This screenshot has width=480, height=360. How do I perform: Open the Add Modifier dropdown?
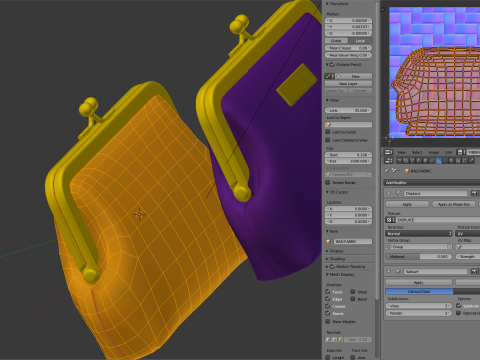pyautogui.click(x=432, y=182)
